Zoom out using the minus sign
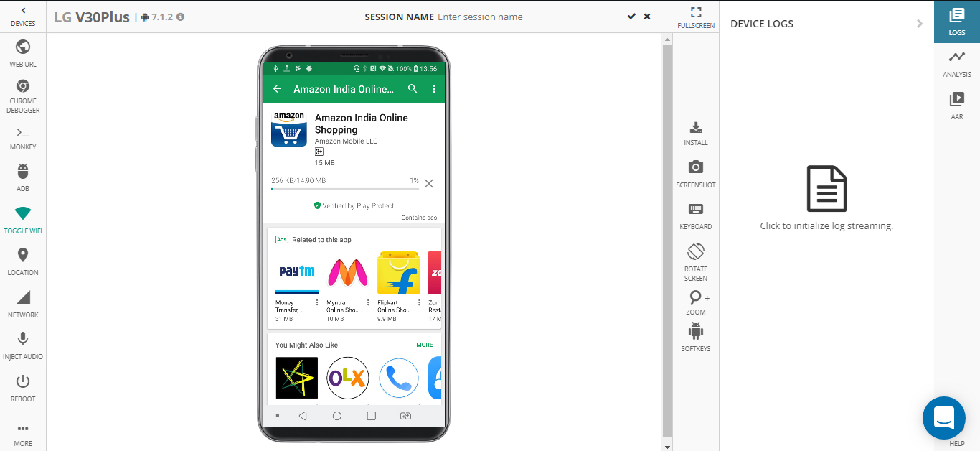Screen dimensions: 980x451 tap(684, 298)
